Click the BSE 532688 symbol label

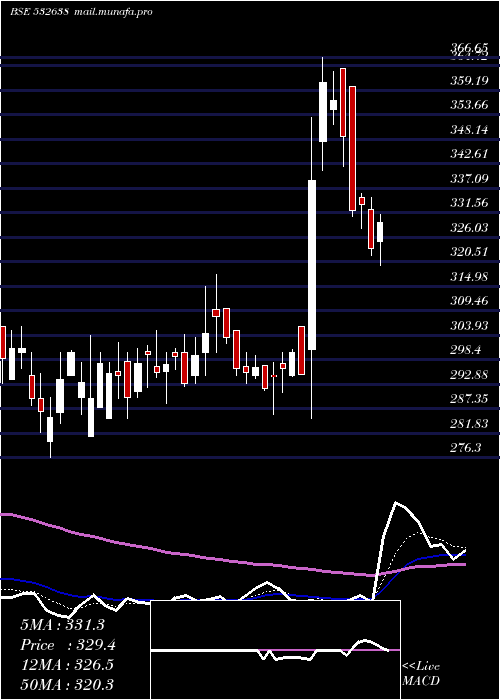point(39,12)
